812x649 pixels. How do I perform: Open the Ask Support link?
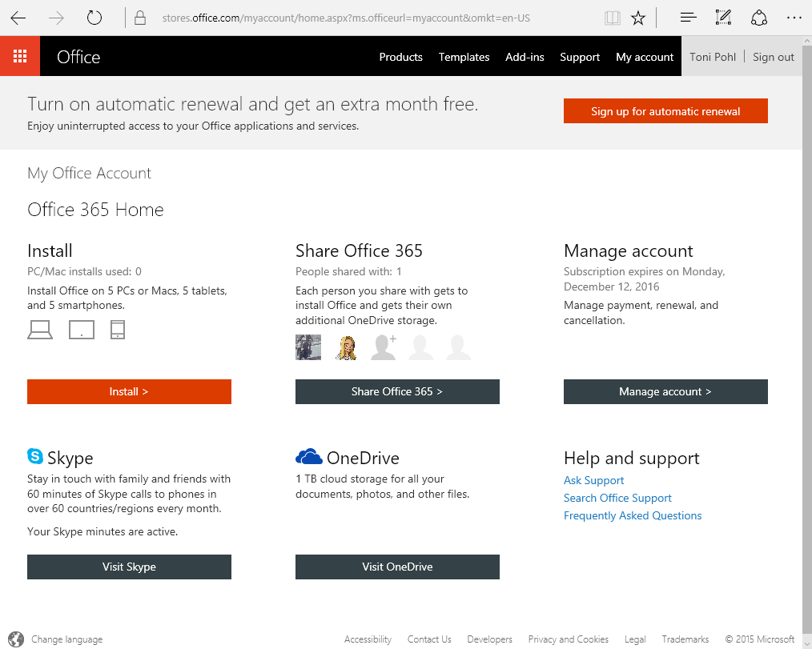pyautogui.click(x=593, y=480)
